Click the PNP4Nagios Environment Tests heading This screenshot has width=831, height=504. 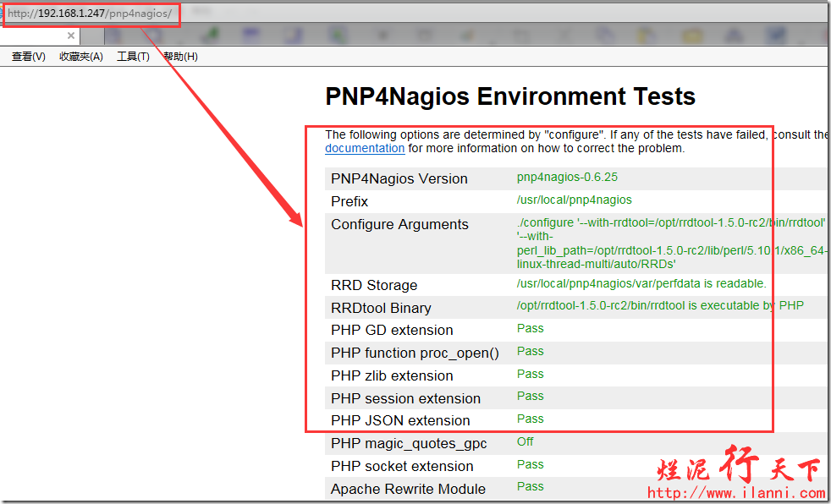click(509, 96)
